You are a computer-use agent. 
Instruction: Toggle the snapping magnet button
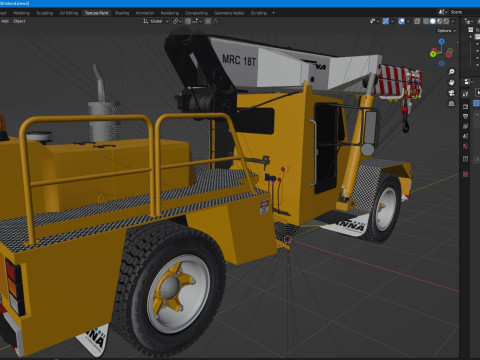click(188, 21)
